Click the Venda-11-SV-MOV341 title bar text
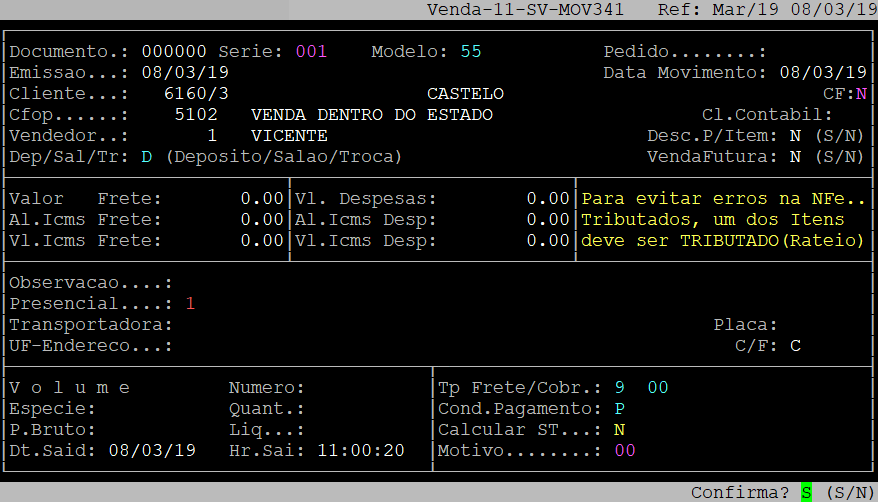This screenshot has height=502, width=878. (x=525, y=9)
